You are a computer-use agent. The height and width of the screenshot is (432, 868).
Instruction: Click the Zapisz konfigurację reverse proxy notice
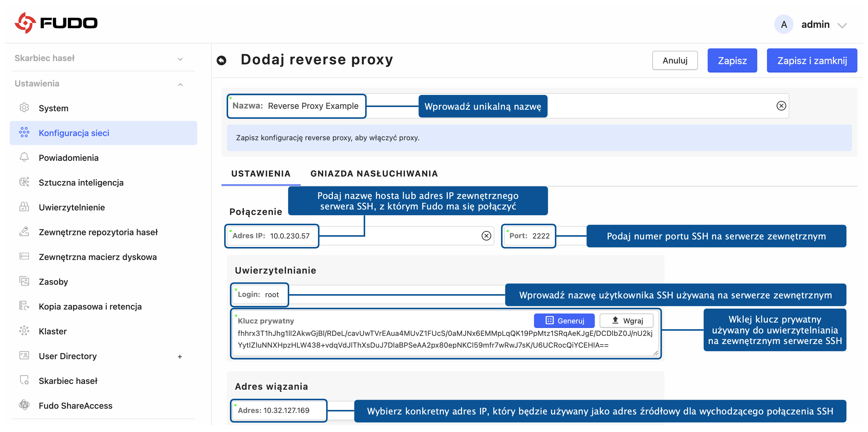point(539,138)
